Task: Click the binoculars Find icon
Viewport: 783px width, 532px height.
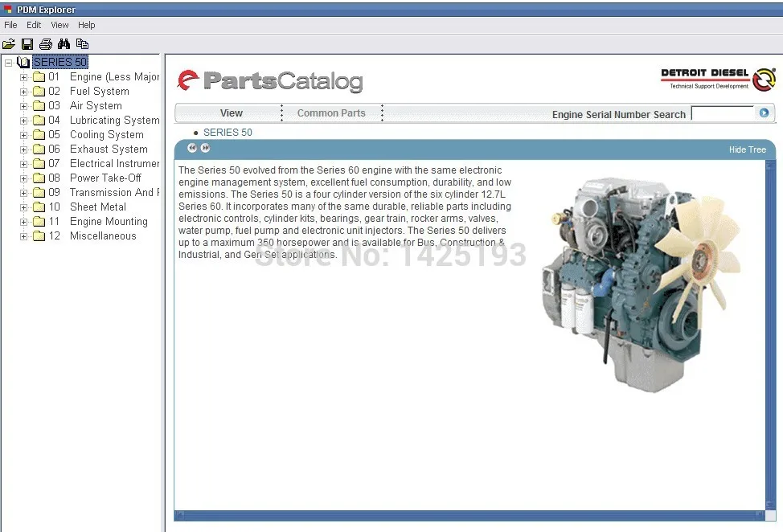Action: tap(64, 44)
